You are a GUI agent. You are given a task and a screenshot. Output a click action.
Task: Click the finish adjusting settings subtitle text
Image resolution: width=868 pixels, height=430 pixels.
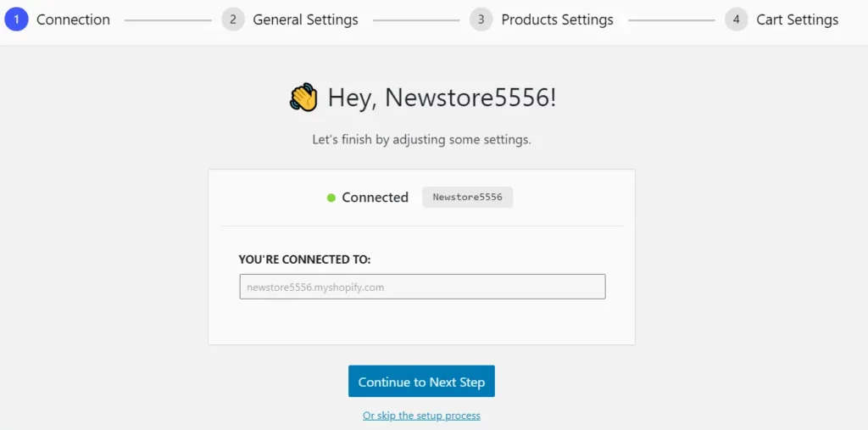click(x=421, y=140)
